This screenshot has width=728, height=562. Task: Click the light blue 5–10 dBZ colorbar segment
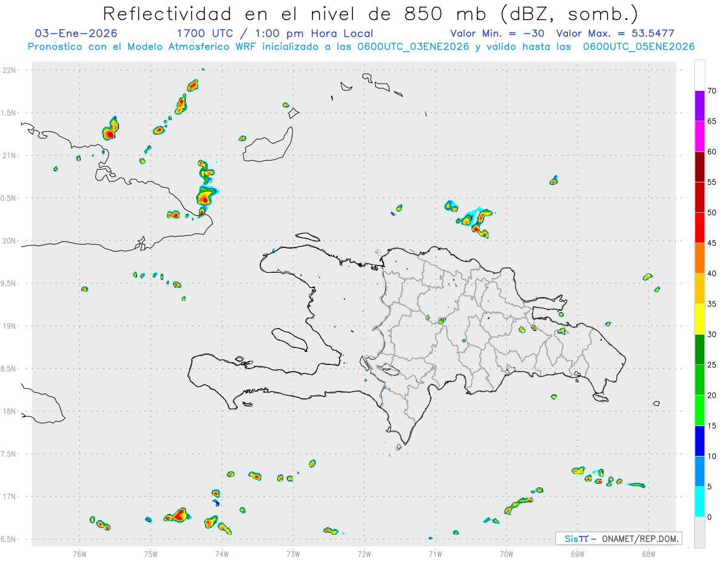(x=699, y=471)
